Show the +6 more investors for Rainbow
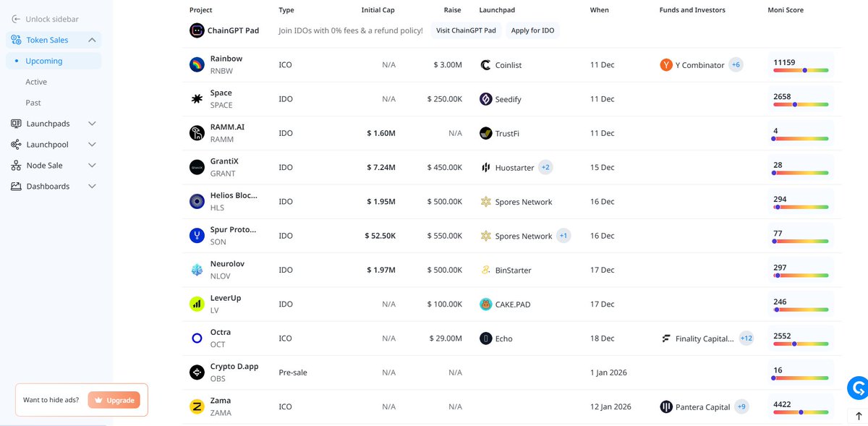The height and width of the screenshot is (426, 868). 736,65
